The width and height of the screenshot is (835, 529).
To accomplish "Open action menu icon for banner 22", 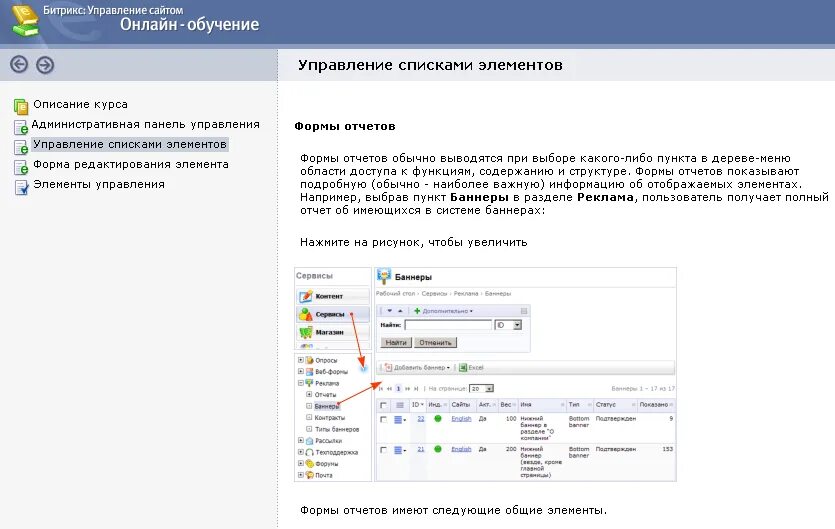I will 399,420.
